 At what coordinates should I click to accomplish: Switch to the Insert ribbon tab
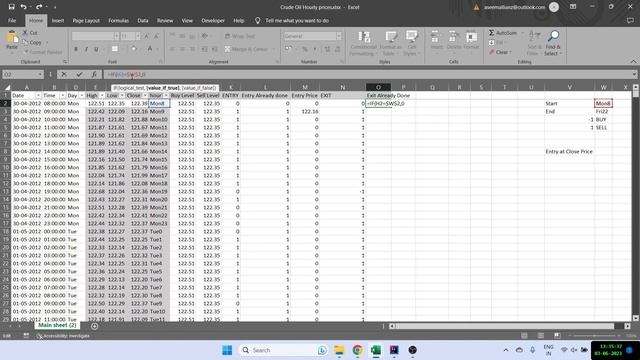coord(58,20)
